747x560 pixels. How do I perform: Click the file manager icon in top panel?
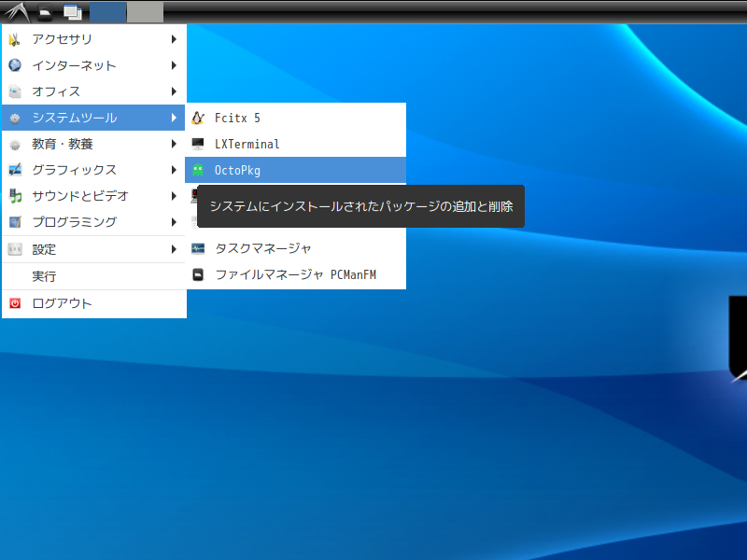45,12
